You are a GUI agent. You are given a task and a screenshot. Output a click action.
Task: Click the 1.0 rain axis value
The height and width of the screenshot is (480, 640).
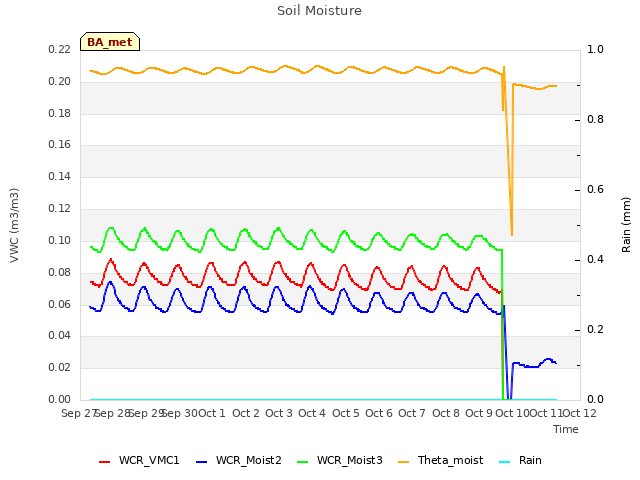[595, 50]
